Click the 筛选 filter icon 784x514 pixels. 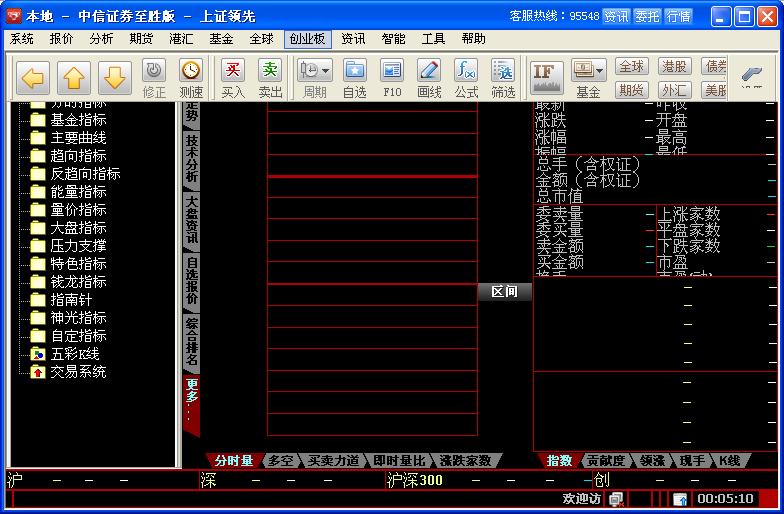tap(503, 78)
